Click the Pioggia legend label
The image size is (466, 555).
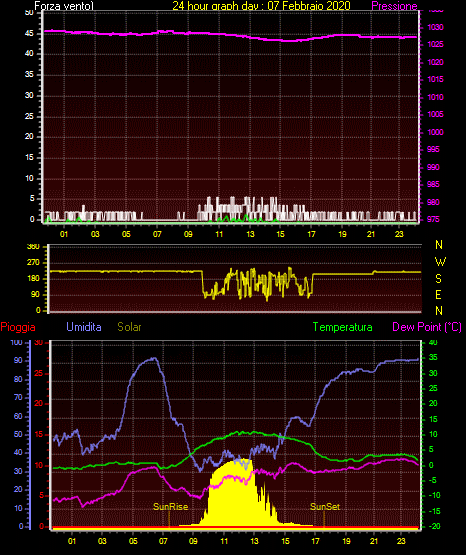point(18,327)
